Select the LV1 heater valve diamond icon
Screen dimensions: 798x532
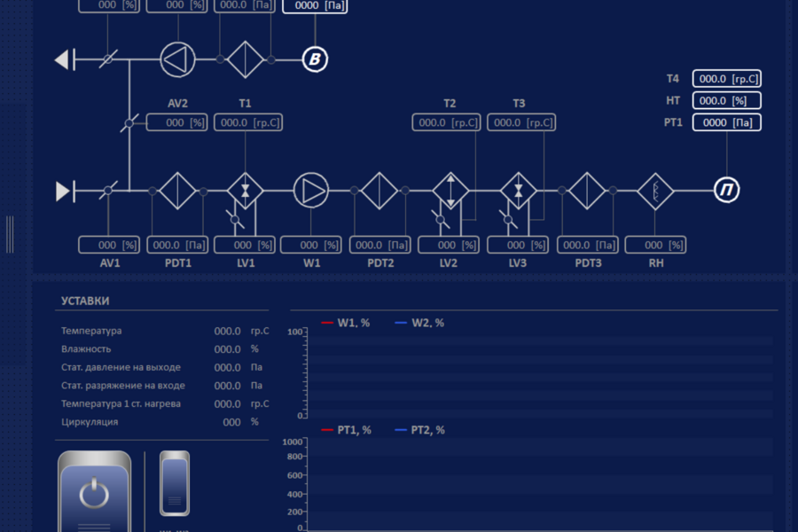[246, 191]
